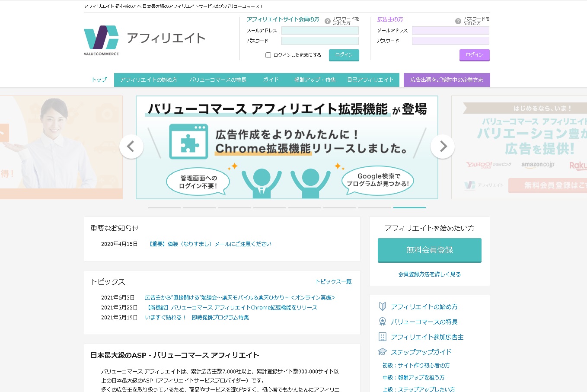Open 報酬アップ・特集 navigation tab

pyautogui.click(x=315, y=80)
